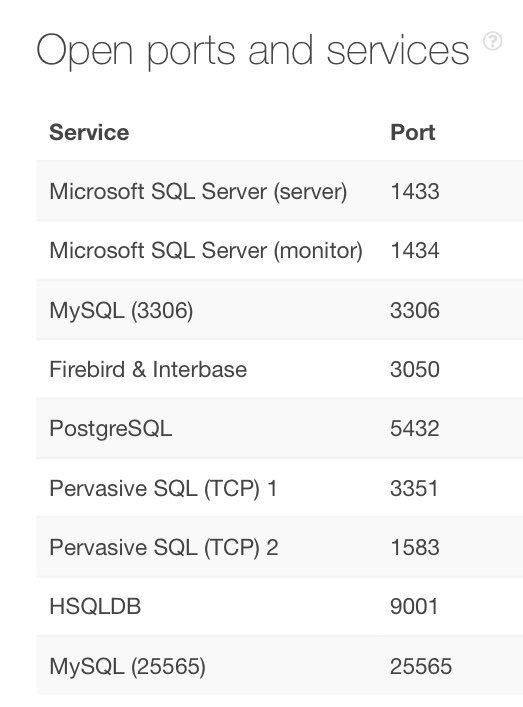Select the Pervasive SQL (TCP) 2 row
The height and width of the screenshot is (707, 523).
pos(280,547)
